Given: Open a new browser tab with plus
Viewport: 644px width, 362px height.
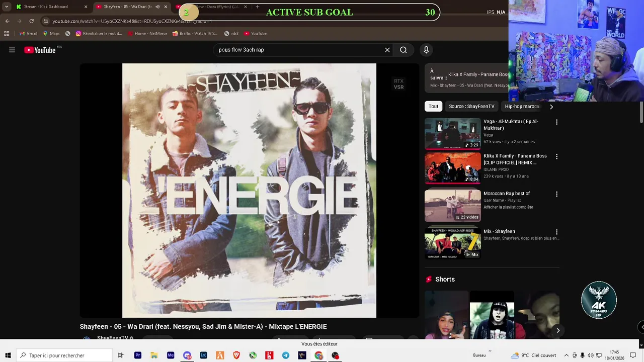Looking at the screenshot, I should [258, 7].
